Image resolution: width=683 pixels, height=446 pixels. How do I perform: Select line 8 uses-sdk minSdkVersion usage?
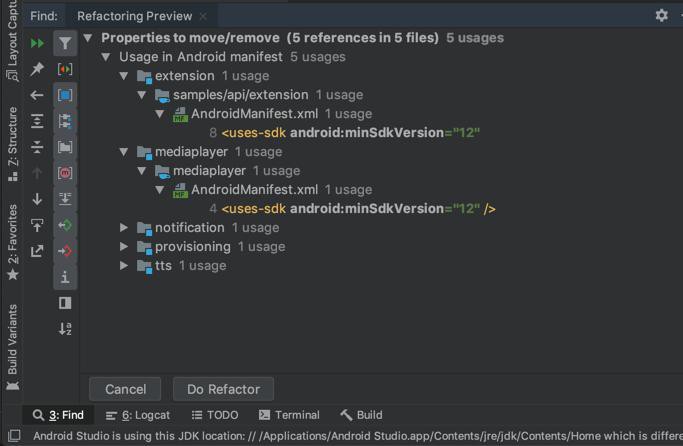click(x=344, y=132)
